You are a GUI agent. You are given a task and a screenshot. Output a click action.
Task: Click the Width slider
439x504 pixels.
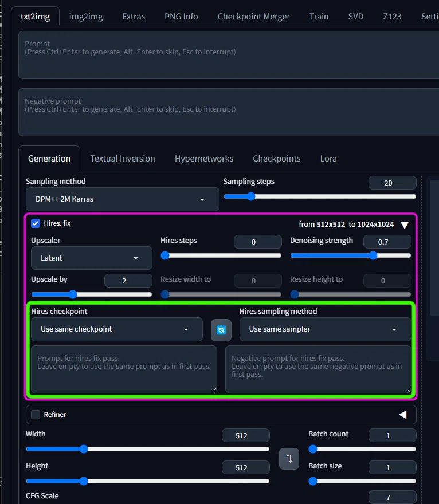148,449
